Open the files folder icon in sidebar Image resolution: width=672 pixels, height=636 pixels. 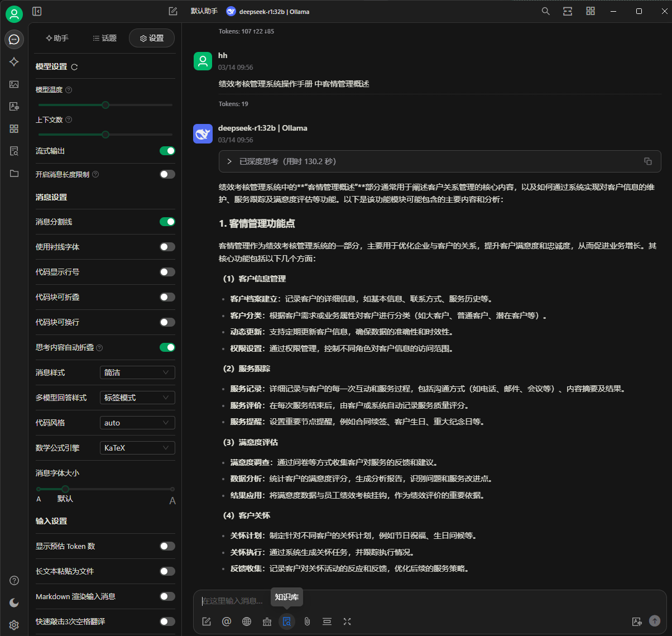pos(15,174)
